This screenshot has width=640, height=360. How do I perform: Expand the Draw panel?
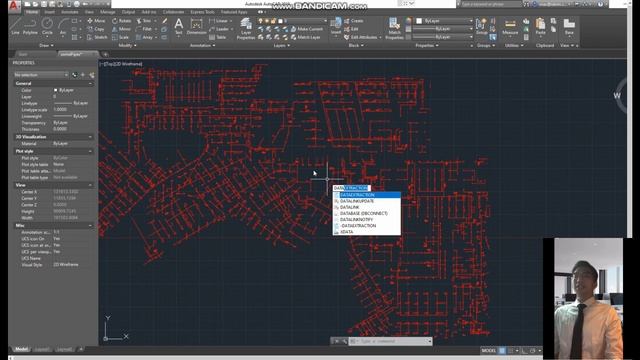click(x=46, y=45)
